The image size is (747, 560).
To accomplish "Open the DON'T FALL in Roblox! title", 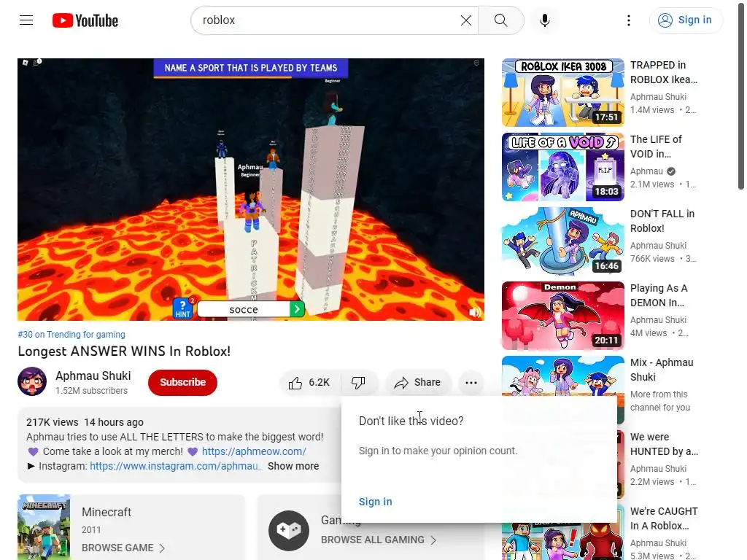I will pyautogui.click(x=662, y=220).
